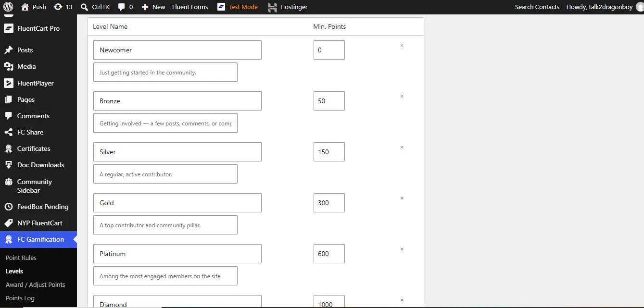This screenshot has height=308, width=644.
Task: Open Fluent Forms from admin bar
Action: point(190,7)
